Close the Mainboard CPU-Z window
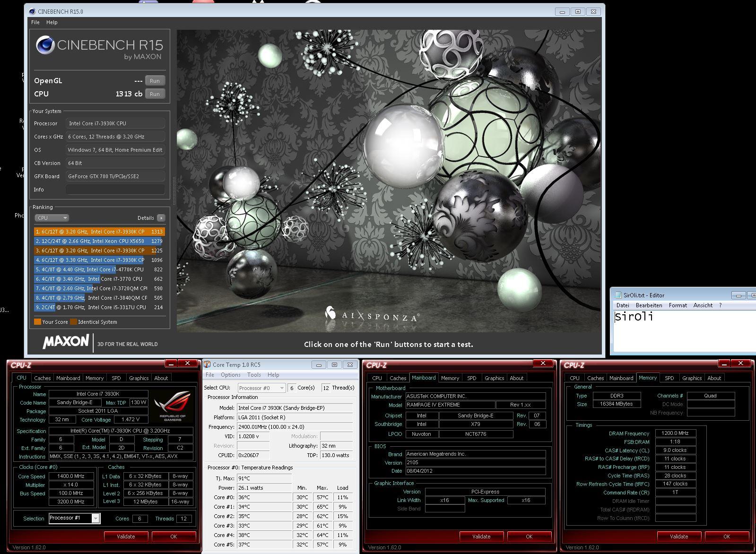756x554 pixels. pos(543,363)
